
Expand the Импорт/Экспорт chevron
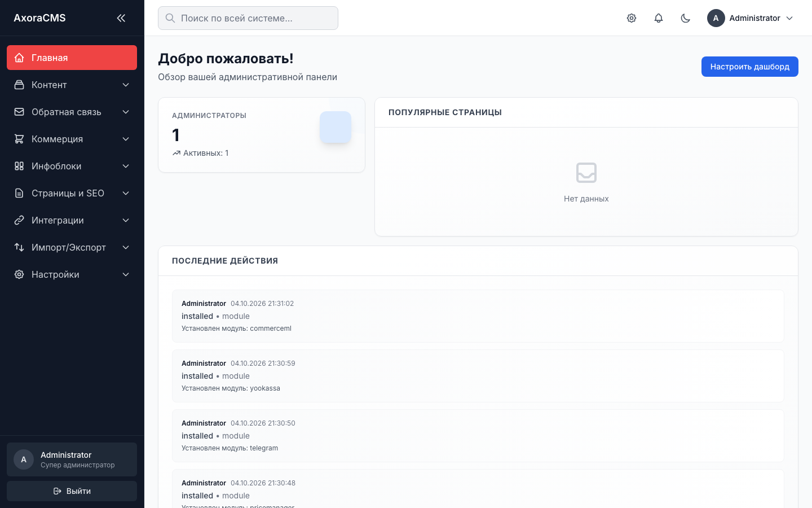[126, 247]
